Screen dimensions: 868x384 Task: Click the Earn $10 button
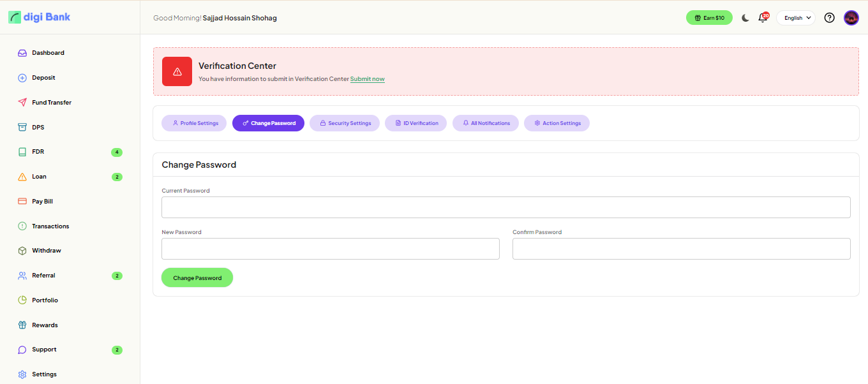pos(709,18)
